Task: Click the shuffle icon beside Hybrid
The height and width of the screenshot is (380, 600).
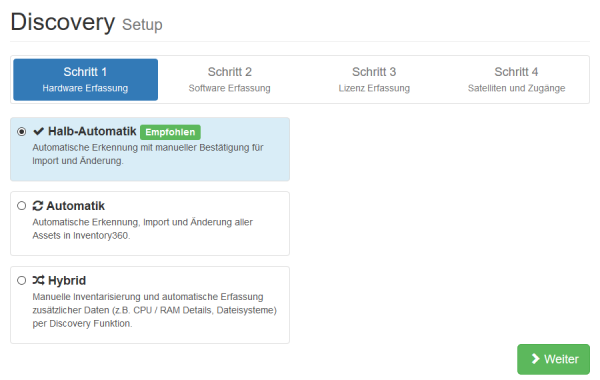Action: tap(39, 281)
